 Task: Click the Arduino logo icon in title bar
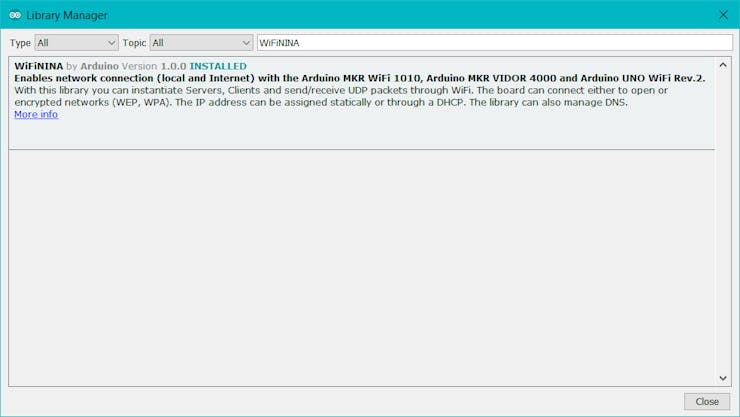pyautogui.click(x=15, y=15)
